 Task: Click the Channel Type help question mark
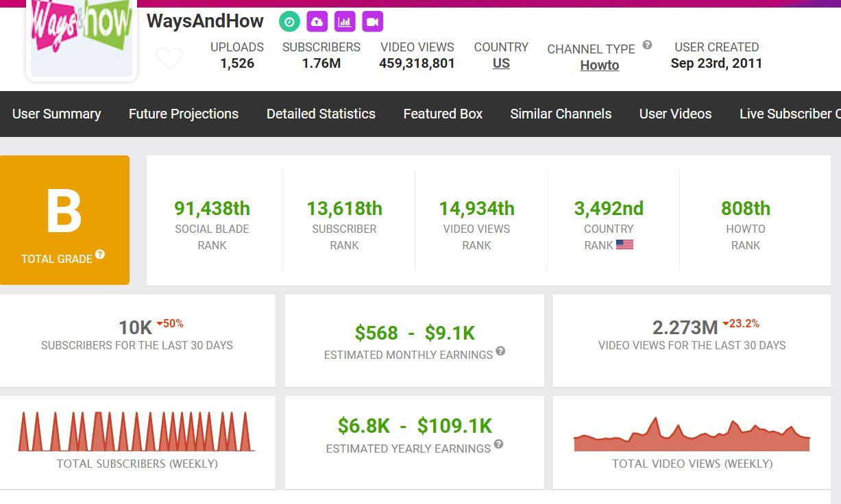pos(647,46)
